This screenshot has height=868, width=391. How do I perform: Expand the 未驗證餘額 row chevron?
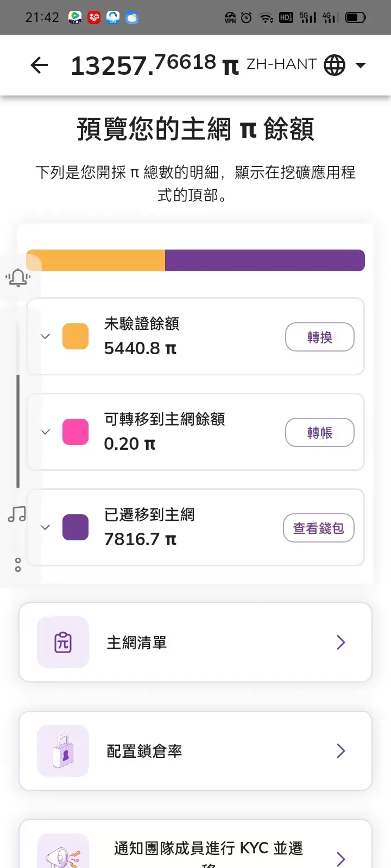click(46, 336)
